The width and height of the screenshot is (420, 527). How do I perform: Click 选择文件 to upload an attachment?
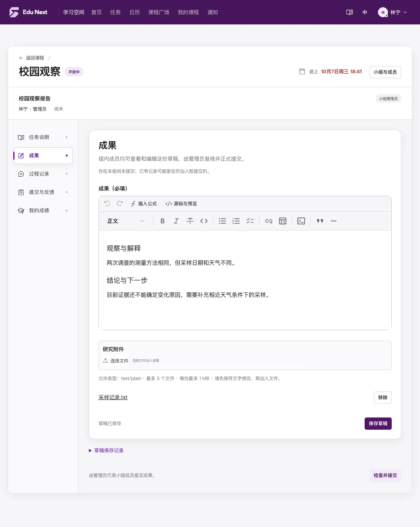coord(116,361)
